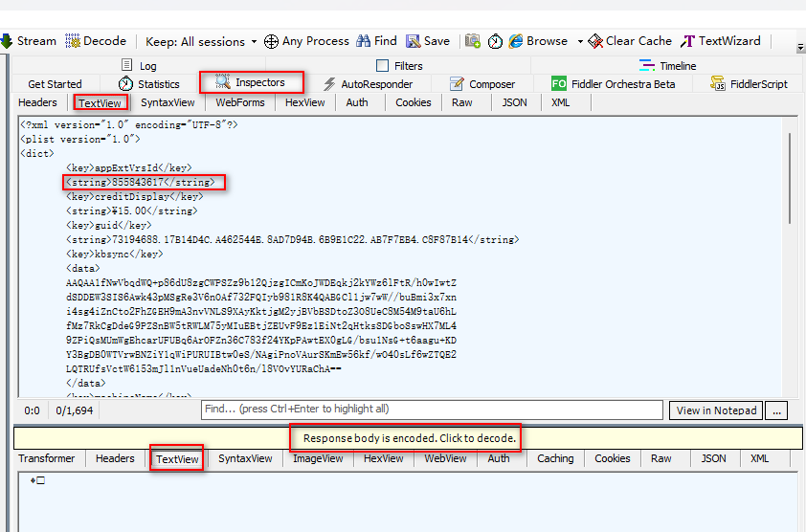Click the Stream toolbar button
Screen dimensions: 806x532
pos(29,41)
